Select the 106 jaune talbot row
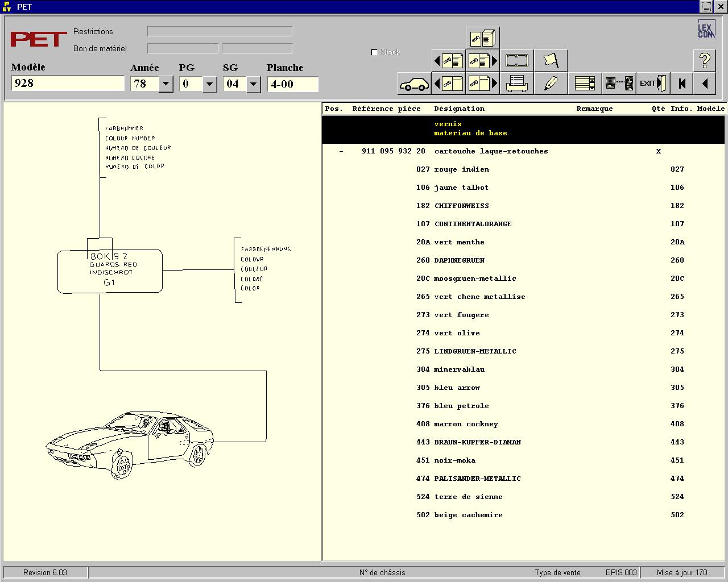The height and width of the screenshot is (582, 728). click(523, 188)
